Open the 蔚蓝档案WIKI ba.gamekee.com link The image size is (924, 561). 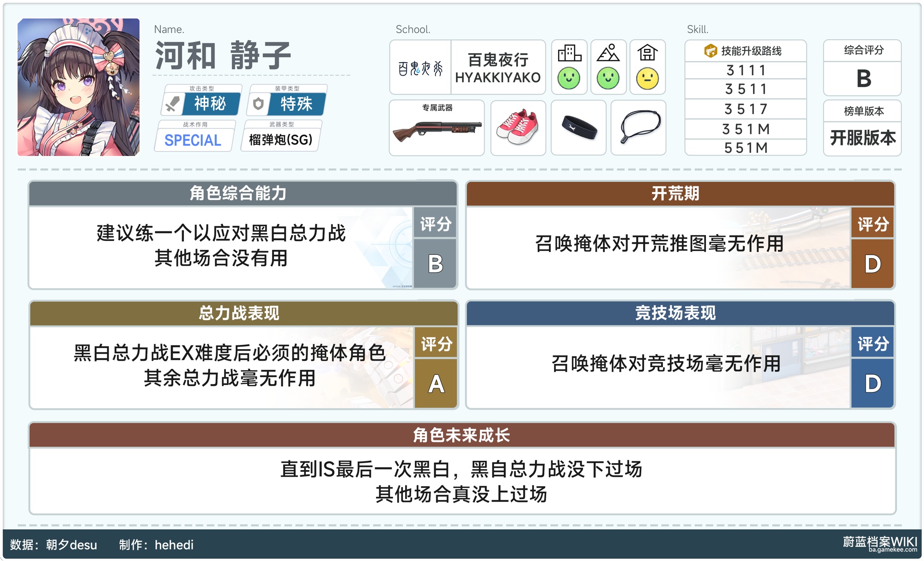pyautogui.click(x=879, y=544)
